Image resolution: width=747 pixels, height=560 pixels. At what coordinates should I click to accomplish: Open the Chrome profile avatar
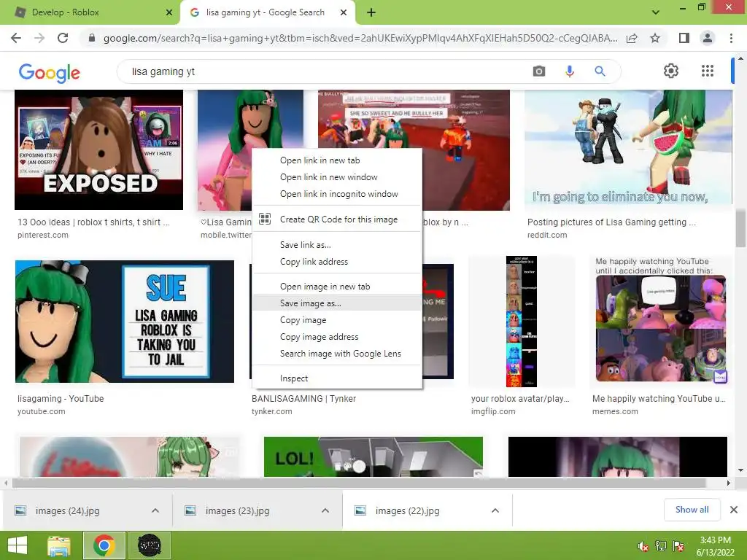[x=708, y=38]
